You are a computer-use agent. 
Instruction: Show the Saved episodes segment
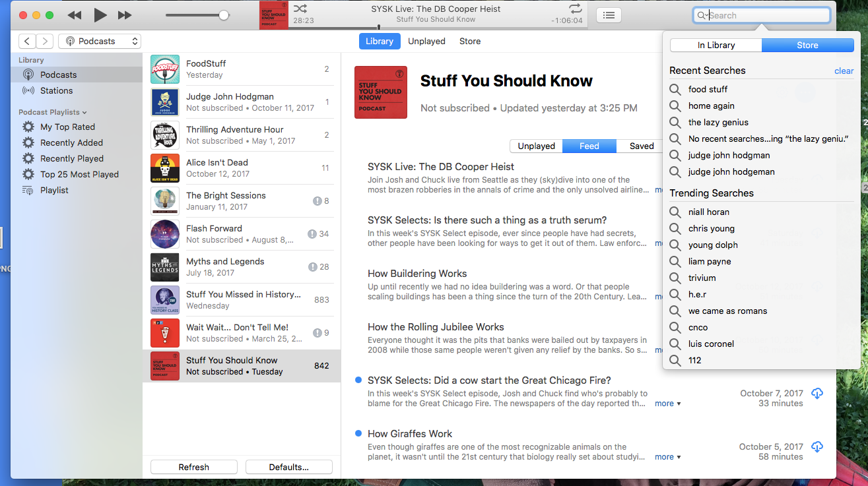tap(639, 146)
